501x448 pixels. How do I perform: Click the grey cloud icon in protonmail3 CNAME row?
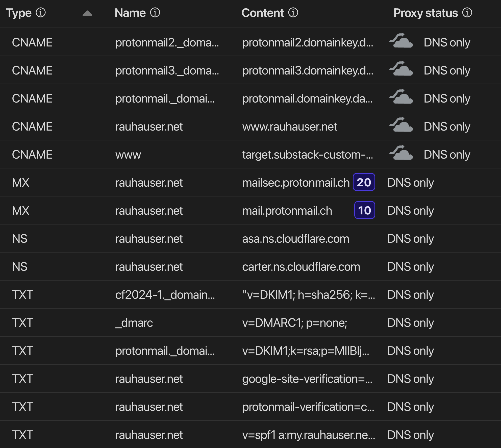pyautogui.click(x=401, y=68)
